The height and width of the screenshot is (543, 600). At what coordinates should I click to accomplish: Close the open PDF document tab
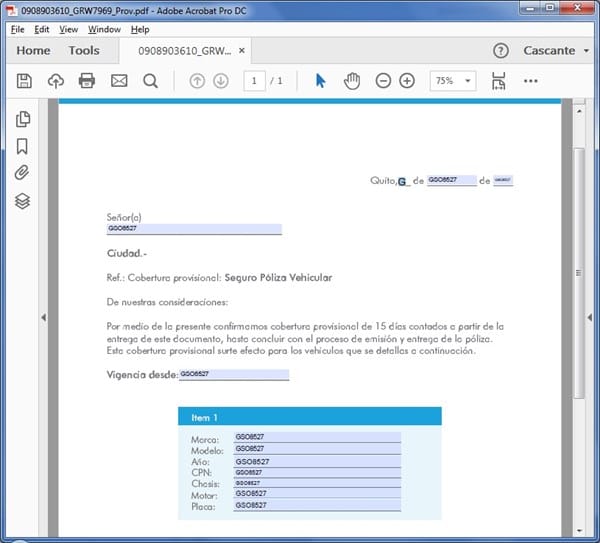coord(242,50)
